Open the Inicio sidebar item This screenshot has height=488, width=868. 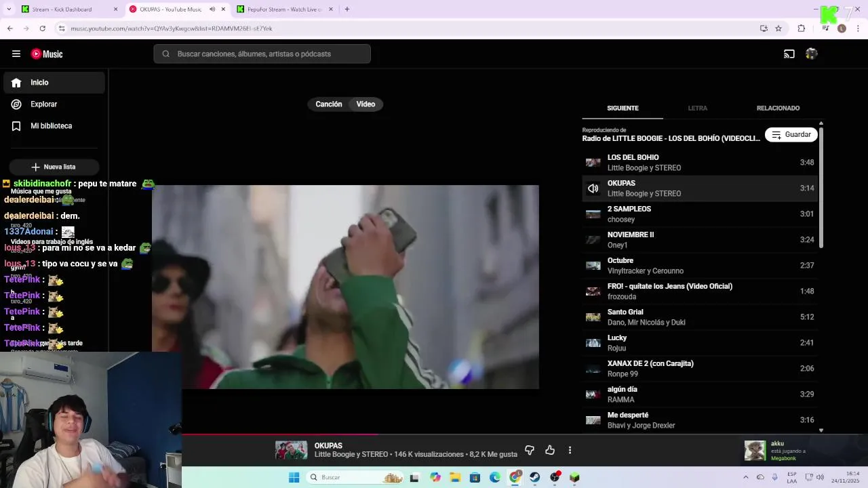(54, 83)
